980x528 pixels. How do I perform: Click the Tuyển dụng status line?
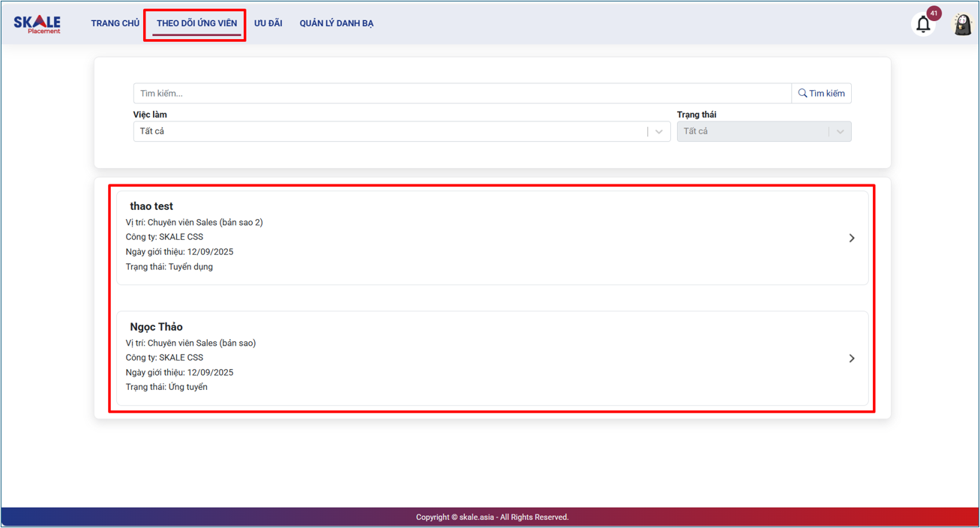tap(169, 267)
